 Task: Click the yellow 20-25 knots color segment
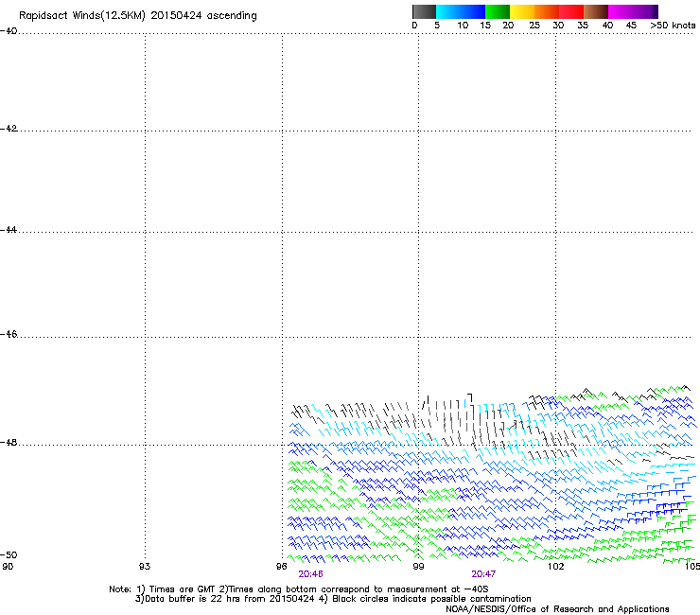tap(522, 11)
